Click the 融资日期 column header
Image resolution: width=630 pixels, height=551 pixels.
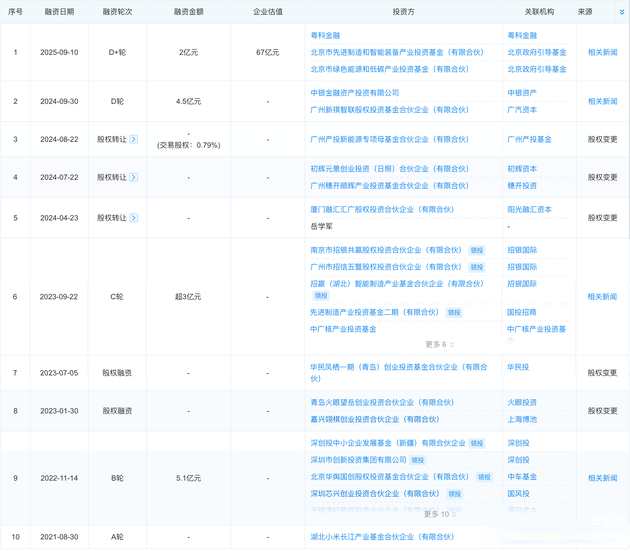pos(58,11)
